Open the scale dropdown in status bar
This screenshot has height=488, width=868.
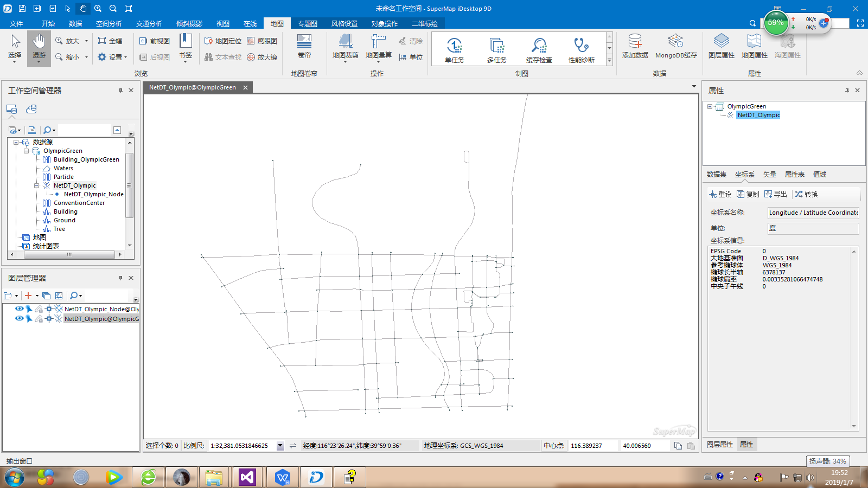[280, 446]
